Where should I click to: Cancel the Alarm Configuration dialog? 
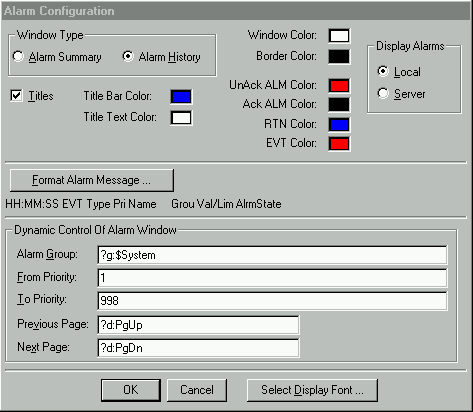pos(197,390)
